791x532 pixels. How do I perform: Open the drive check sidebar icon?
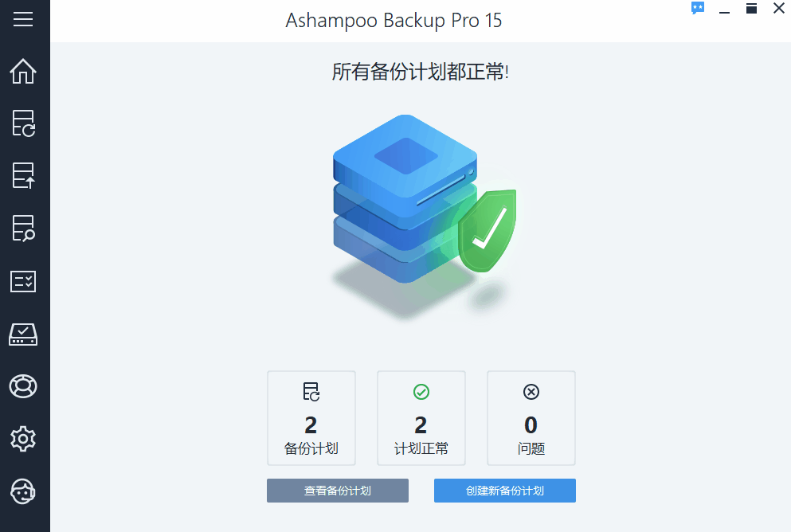point(23,334)
